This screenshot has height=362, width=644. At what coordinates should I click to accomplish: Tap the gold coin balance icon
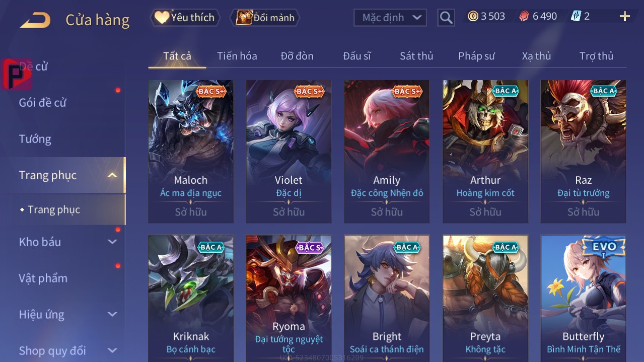coord(473,16)
